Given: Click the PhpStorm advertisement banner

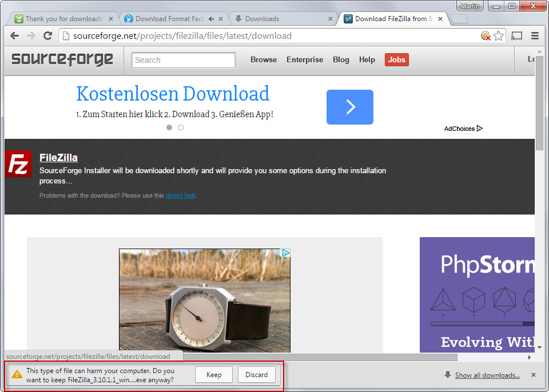Looking at the screenshot, I should [477, 295].
